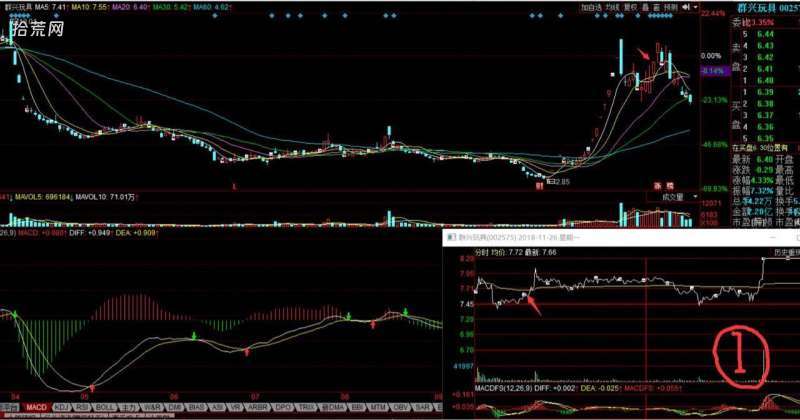The height and width of the screenshot is (420, 800).
Task: Select the MACD indicator tab
Action: 36,407
